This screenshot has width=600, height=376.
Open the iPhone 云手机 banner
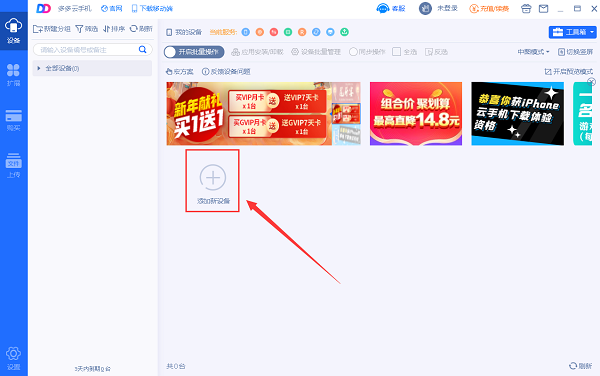coord(517,114)
